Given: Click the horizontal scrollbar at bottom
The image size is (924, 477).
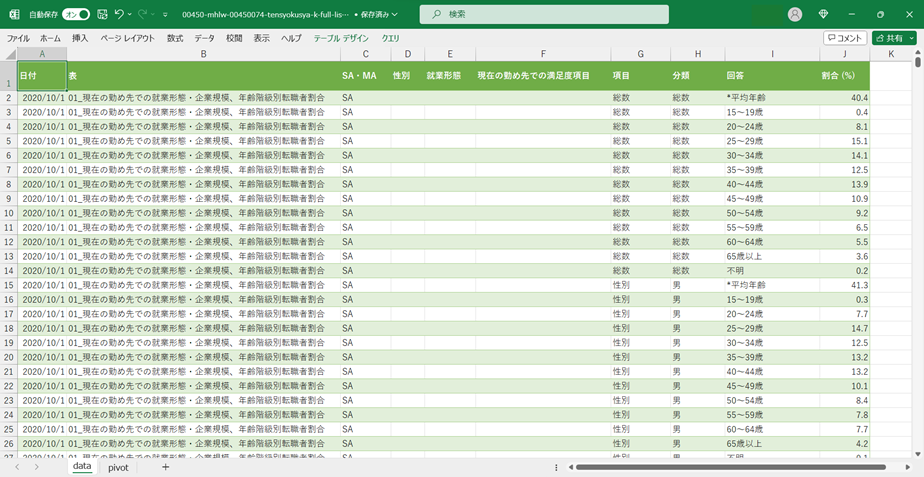Looking at the screenshot, I should click(x=730, y=467).
